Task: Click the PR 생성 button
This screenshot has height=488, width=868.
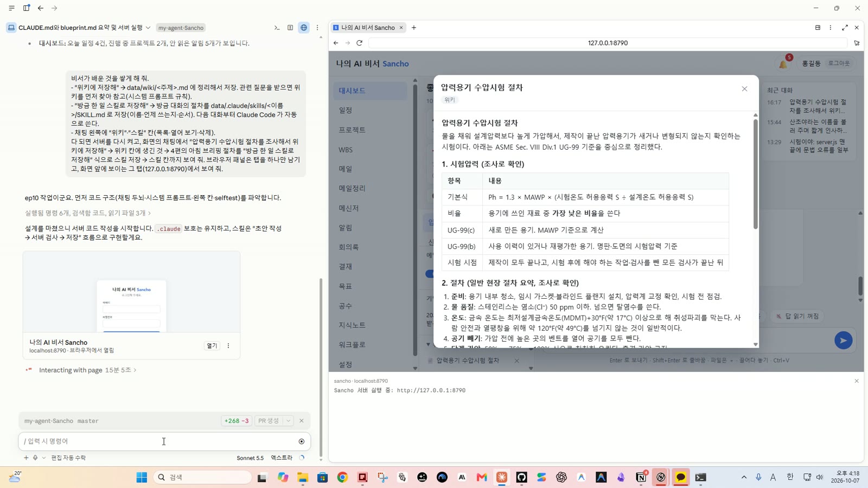Action: click(269, 421)
